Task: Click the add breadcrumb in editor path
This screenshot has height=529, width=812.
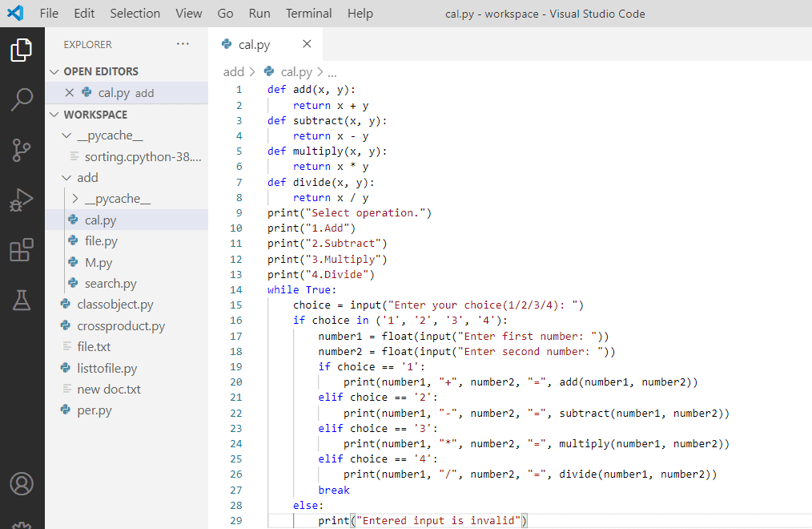Action: tap(233, 72)
